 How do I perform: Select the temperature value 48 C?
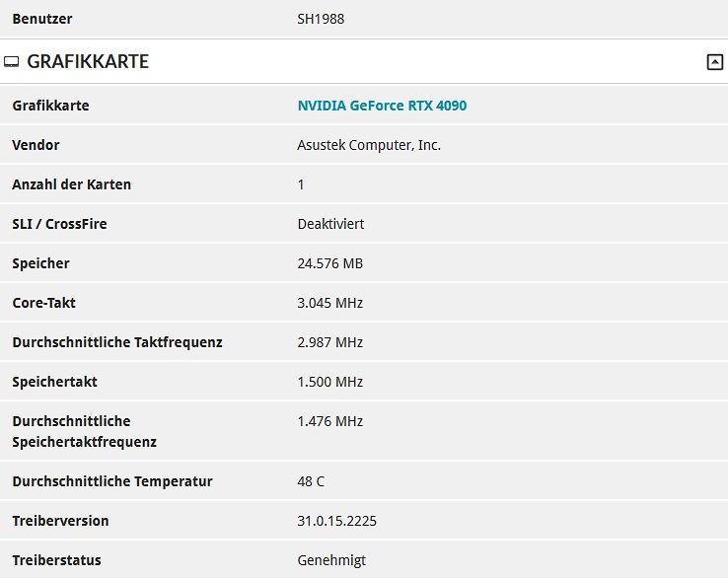[311, 481]
